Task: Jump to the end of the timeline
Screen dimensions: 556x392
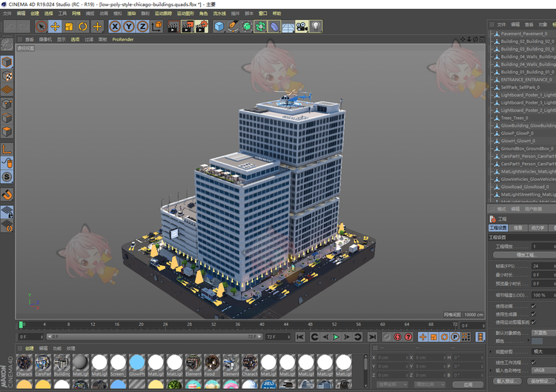Action: 372,337
